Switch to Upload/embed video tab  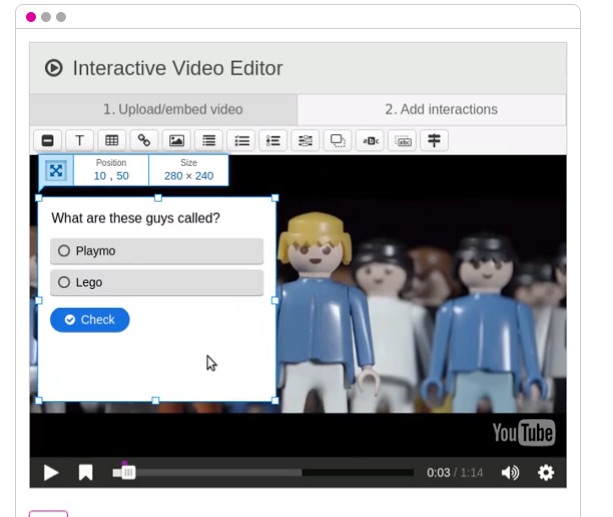click(163, 110)
